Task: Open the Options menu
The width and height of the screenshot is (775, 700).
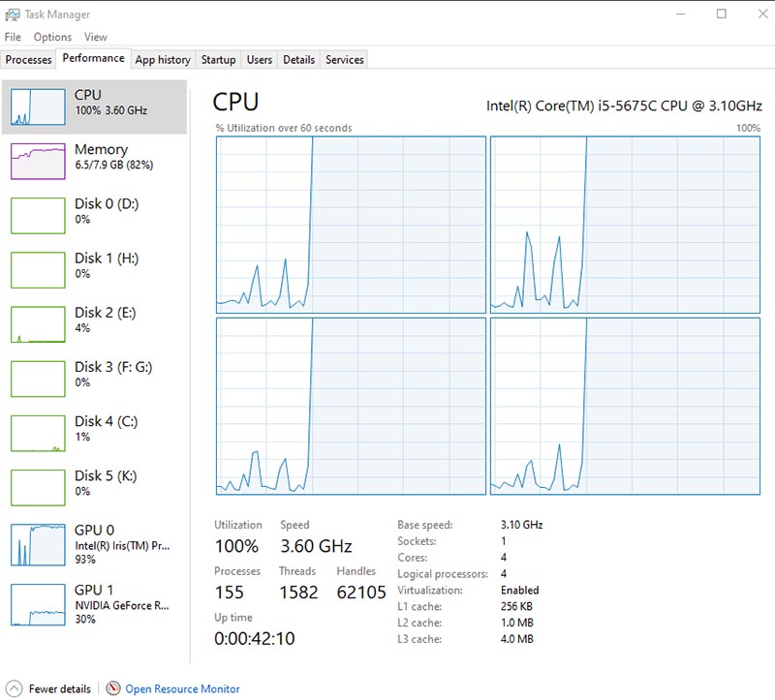Action: point(52,37)
